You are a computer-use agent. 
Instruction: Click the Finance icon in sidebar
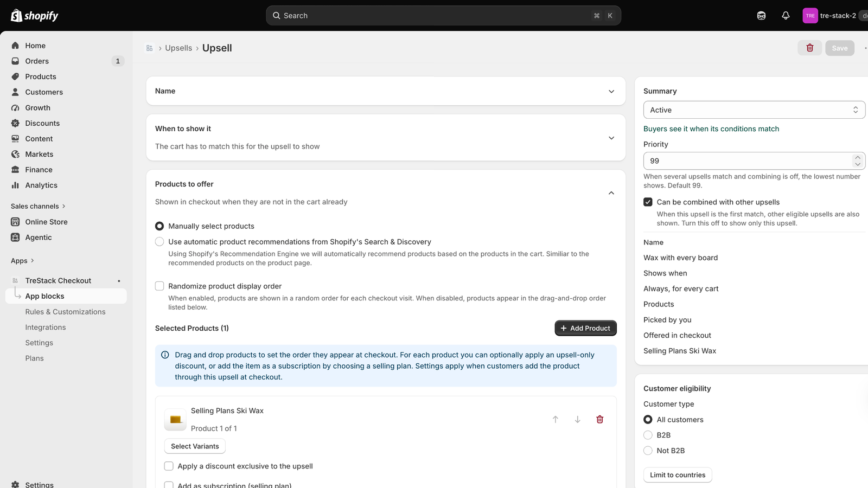(15, 170)
